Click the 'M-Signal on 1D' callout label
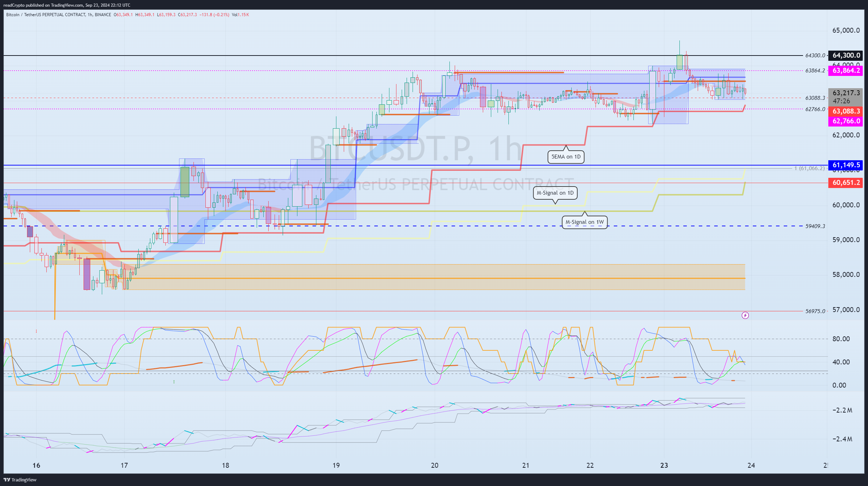Image resolution: width=868 pixels, height=486 pixels. click(x=555, y=193)
